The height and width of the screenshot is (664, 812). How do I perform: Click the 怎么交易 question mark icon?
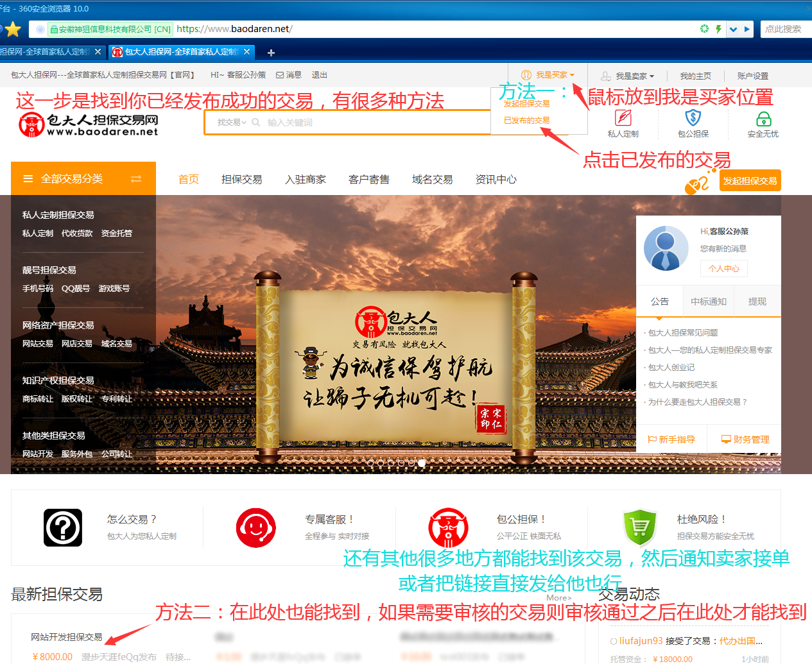pyautogui.click(x=62, y=527)
